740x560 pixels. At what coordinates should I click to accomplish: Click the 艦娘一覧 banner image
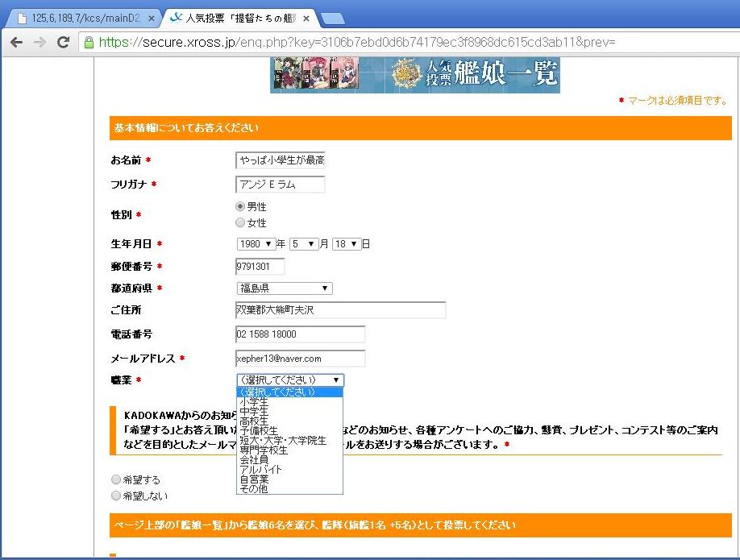pyautogui.click(x=414, y=75)
